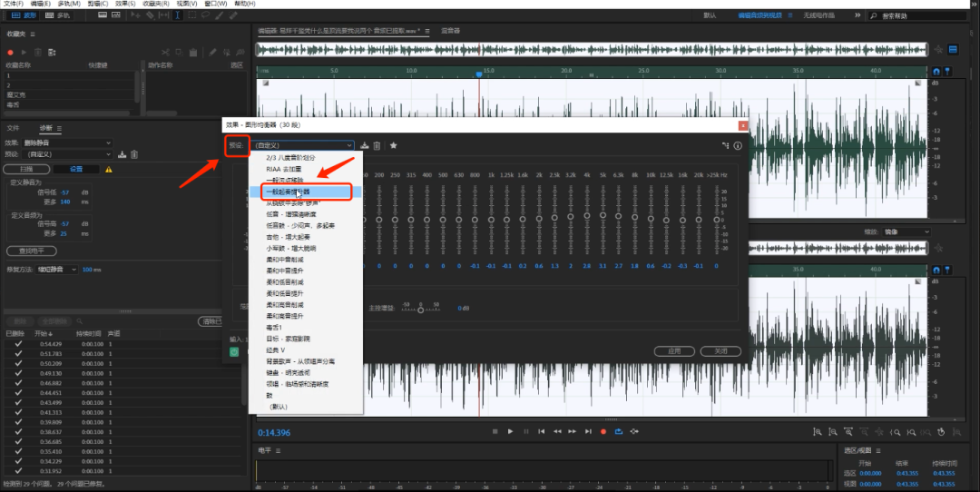Toggle the green power-state button in equalizer dialog
Image resolution: width=980 pixels, height=492 pixels.
[234, 352]
